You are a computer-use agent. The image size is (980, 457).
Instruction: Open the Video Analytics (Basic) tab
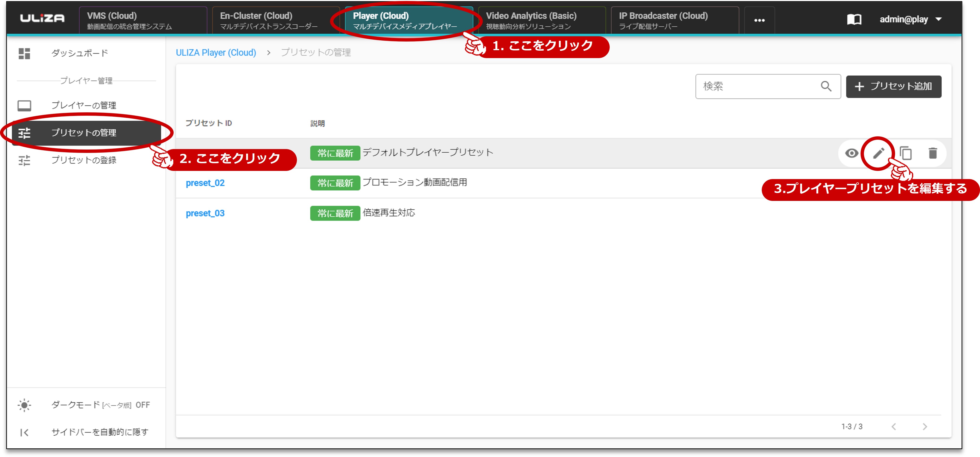tap(542, 20)
